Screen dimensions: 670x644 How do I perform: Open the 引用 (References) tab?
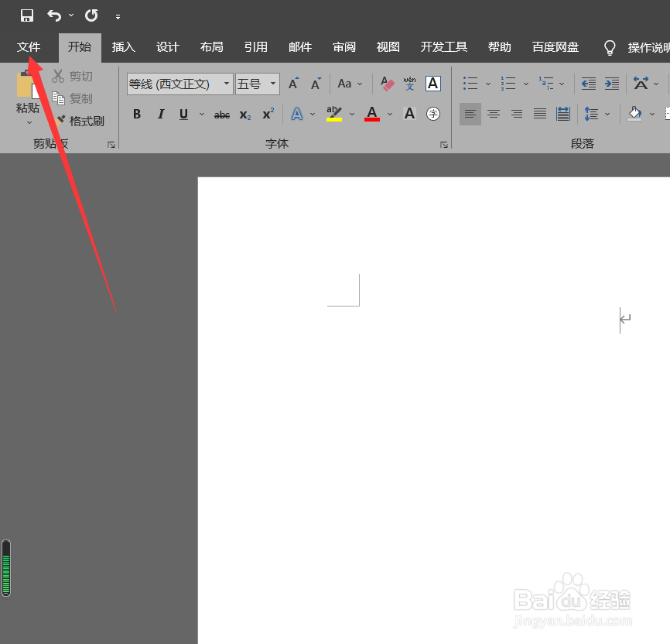[256, 47]
